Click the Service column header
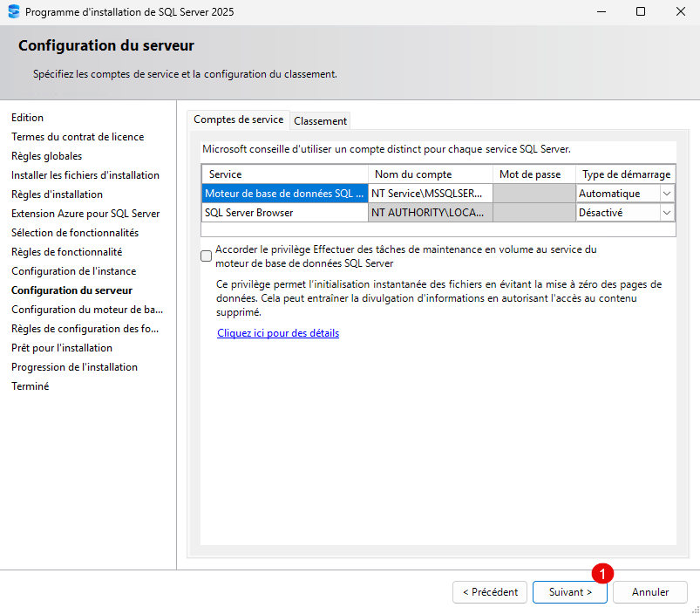Image resolution: width=700 pixels, height=614 pixels. point(285,174)
